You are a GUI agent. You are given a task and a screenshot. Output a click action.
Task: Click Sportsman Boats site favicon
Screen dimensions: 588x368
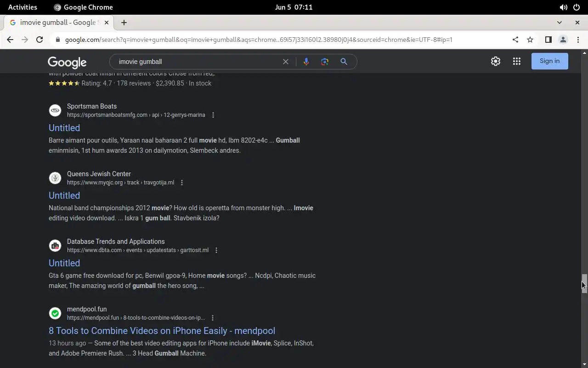tap(55, 110)
